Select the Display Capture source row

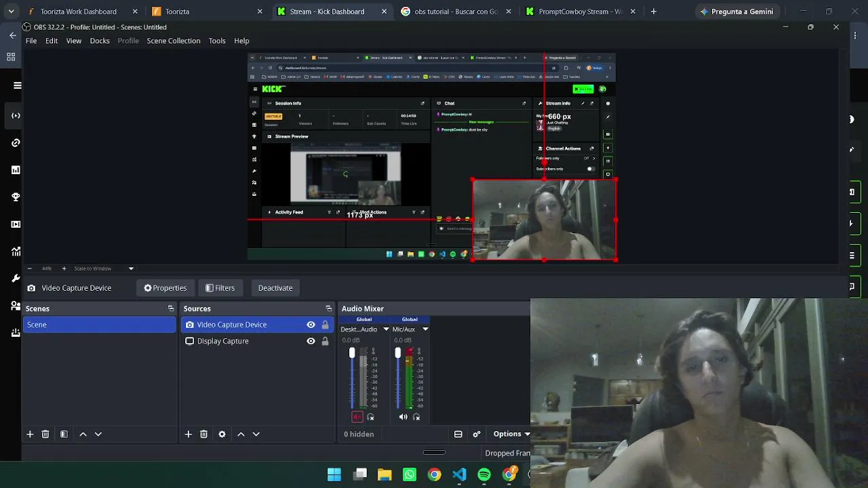coord(258,341)
